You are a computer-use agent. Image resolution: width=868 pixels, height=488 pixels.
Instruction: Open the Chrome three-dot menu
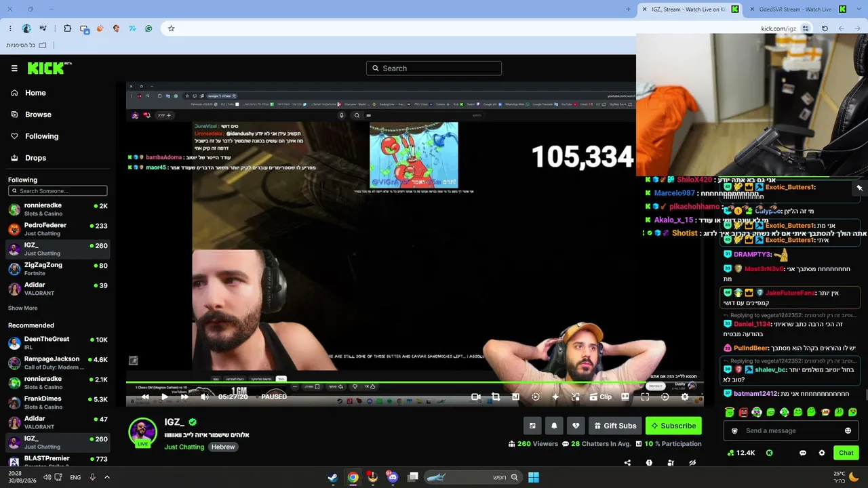point(10,28)
